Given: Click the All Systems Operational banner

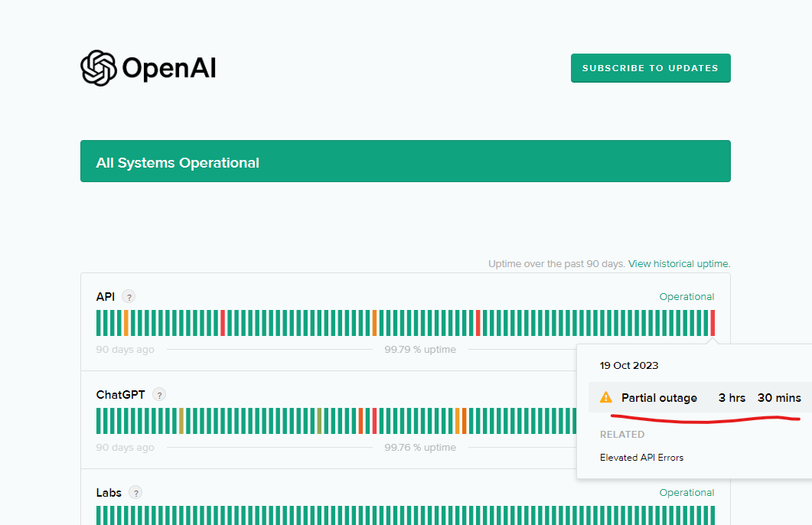Looking at the screenshot, I should pyautogui.click(x=406, y=161).
